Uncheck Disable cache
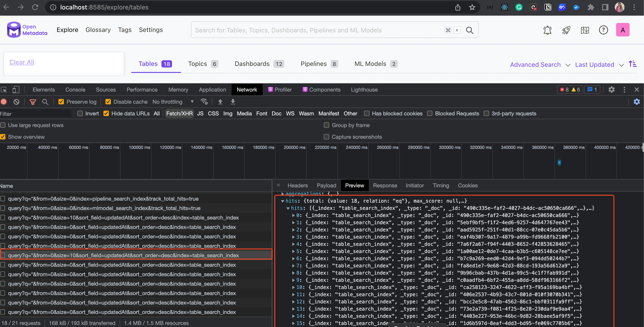The image size is (644, 327). [108, 101]
